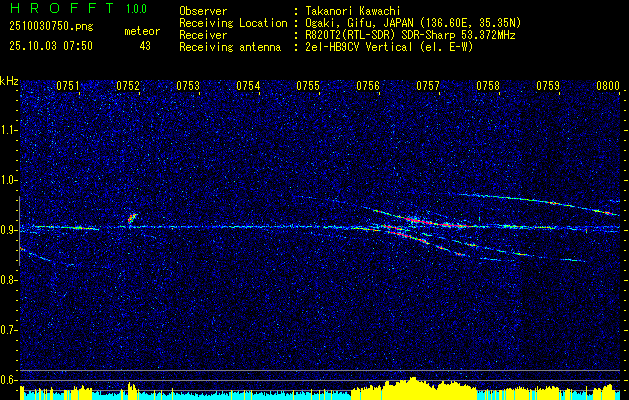Image resolution: width=629 pixels, height=400 pixels.
Task: Click the Receiving Location label
Action: coord(233,23)
